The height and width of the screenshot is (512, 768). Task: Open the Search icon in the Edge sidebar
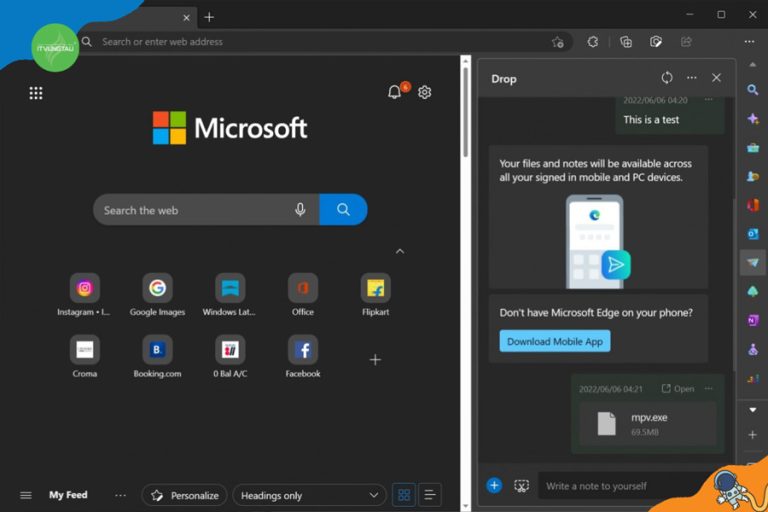point(753,90)
